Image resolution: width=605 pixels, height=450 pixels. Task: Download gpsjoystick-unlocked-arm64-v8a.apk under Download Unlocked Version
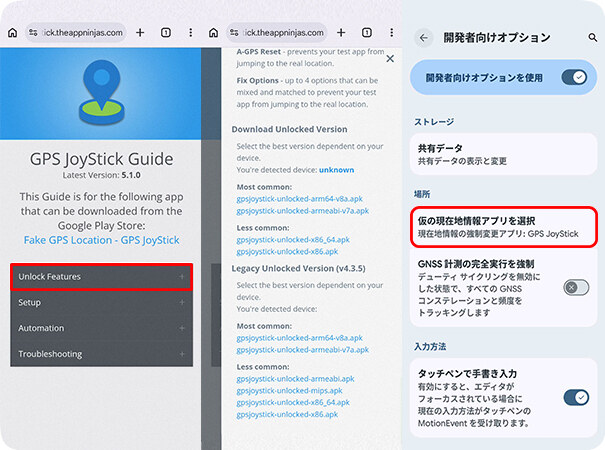point(299,199)
